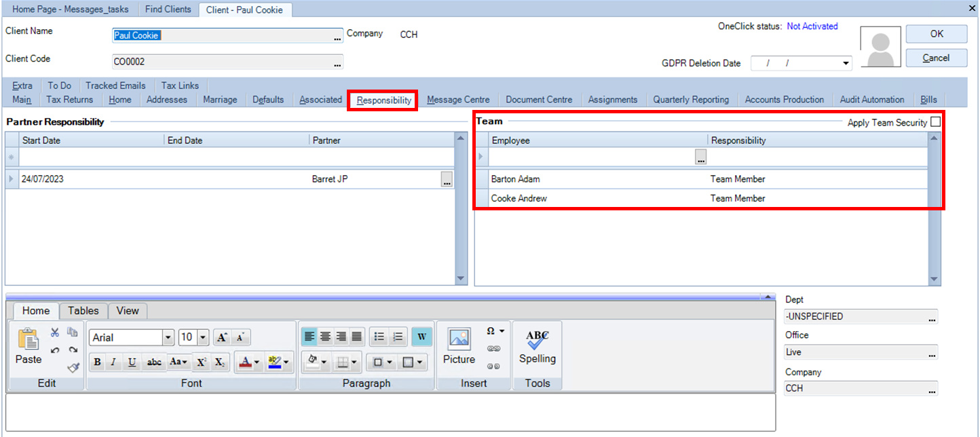This screenshot has height=437, width=980.
Task: Open the GDPR Deletion Date dropdown
Action: 846,63
